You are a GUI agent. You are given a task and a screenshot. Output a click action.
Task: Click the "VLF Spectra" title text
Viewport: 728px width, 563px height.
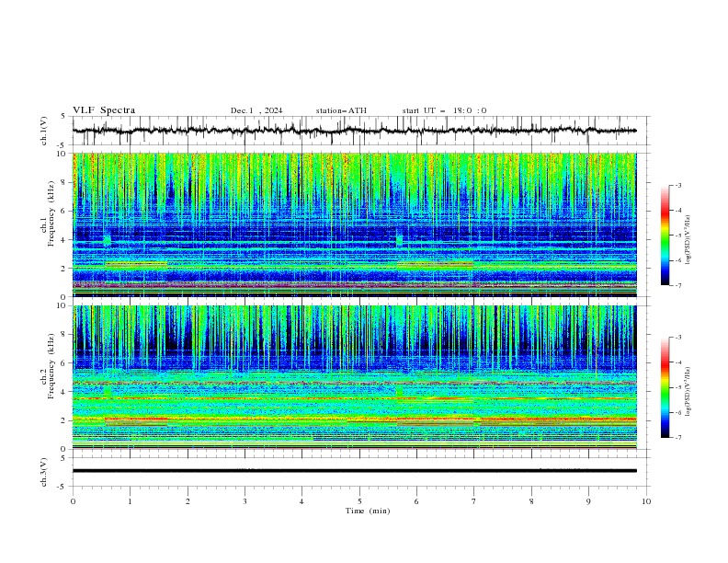[x=104, y=110]
